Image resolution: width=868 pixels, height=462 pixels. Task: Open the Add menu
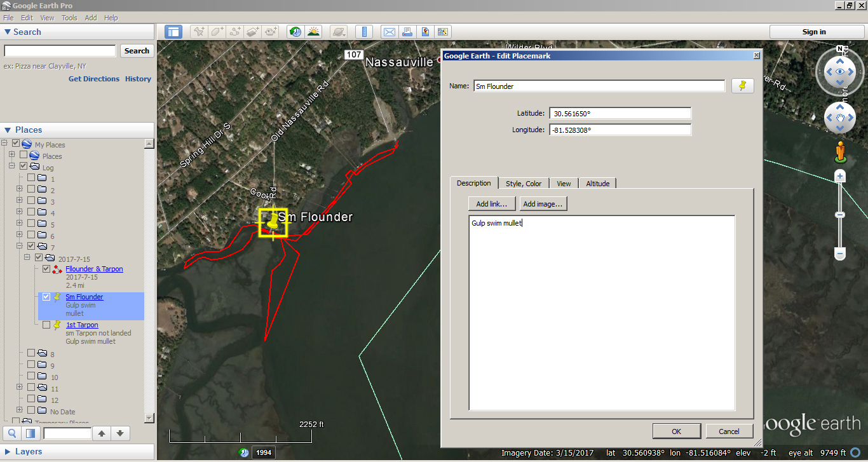[91, 18]
